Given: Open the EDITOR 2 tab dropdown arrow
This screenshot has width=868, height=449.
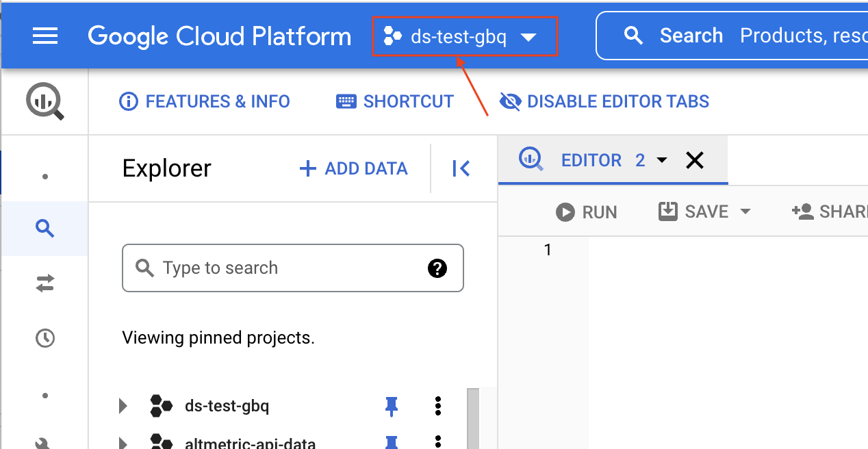Looking at the screenshot, I should [662, 160].
